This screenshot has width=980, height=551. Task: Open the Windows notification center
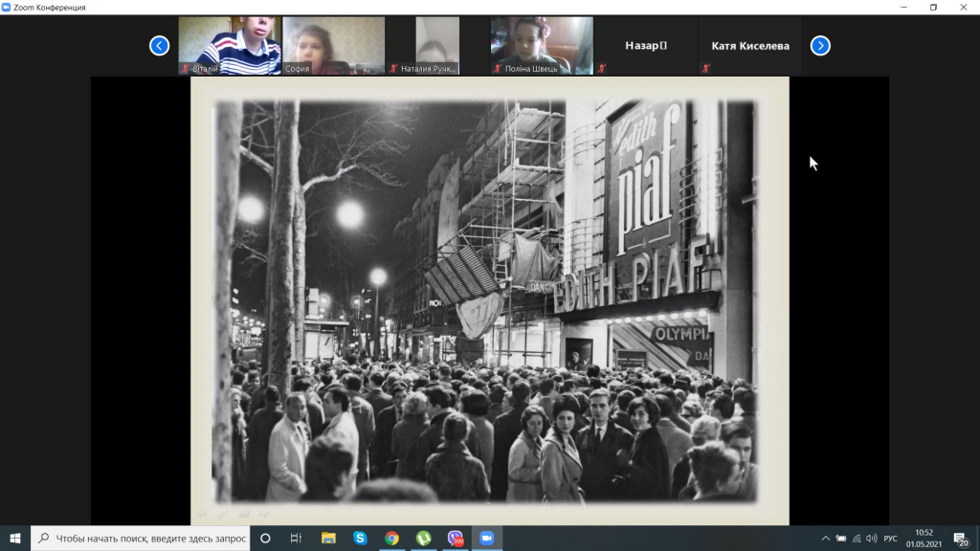pos(961,539)
